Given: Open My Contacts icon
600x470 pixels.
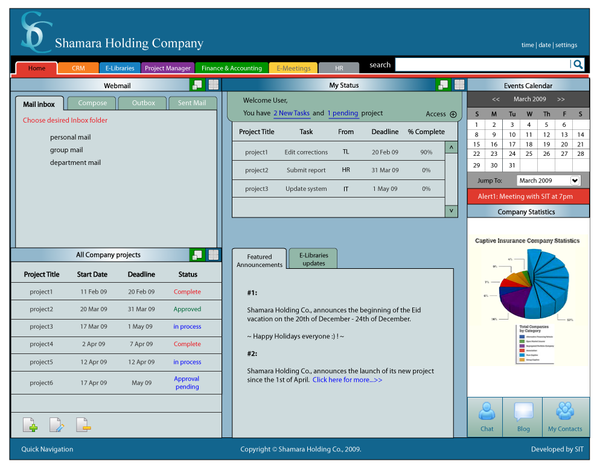Looking at the screenshot, I should click(565, 415).
